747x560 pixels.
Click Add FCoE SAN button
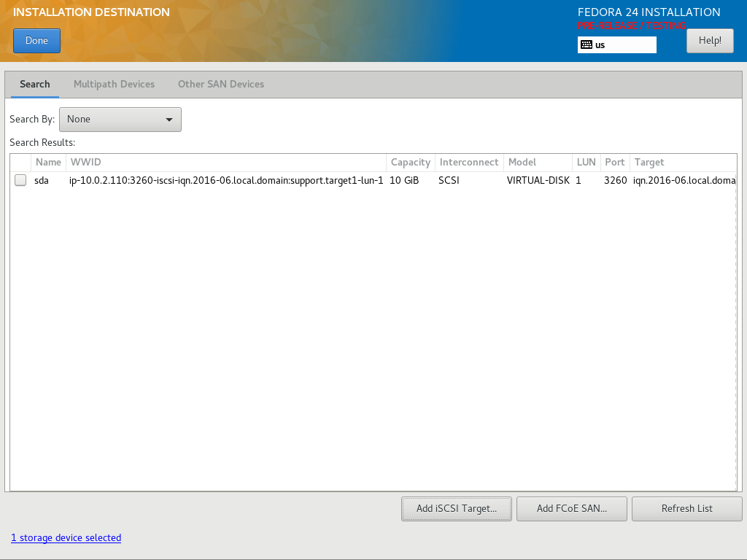pyautogui.click(x=572, y=508)
